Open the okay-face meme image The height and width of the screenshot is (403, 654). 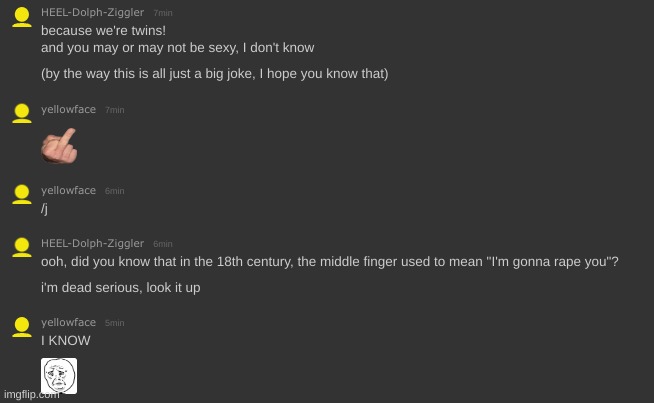tap(59, 375)
